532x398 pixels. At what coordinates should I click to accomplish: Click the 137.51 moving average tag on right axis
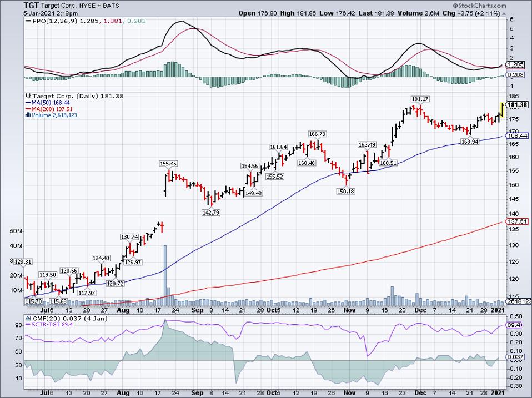coord(517,221)
